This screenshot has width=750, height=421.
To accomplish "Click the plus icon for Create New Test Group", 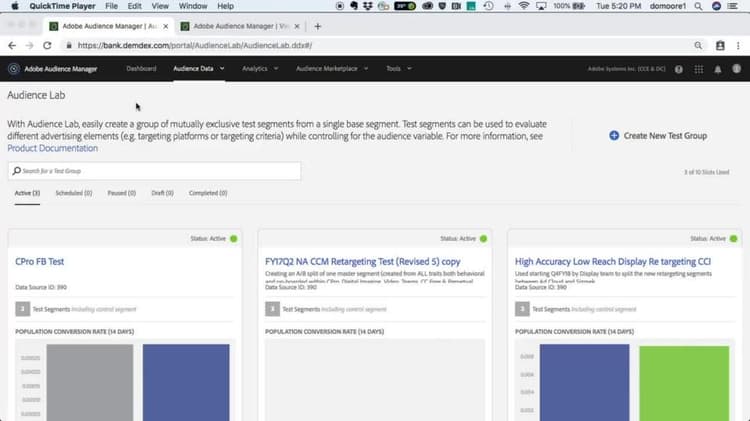I will [614, 136].
